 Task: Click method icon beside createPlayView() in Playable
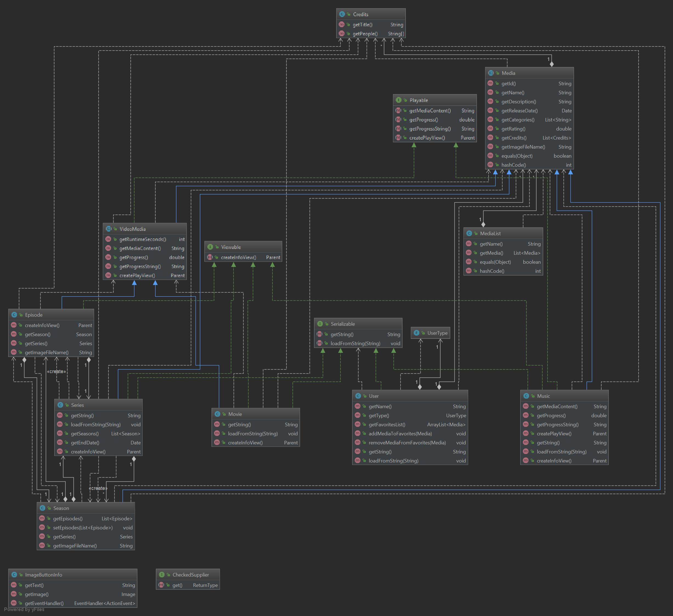click(x=398, y=137)
